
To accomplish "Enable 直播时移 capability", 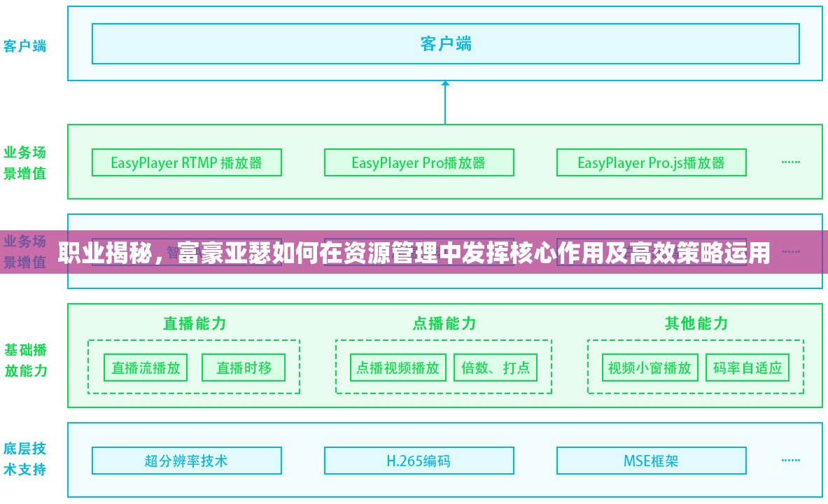I will tap(243, 367).
